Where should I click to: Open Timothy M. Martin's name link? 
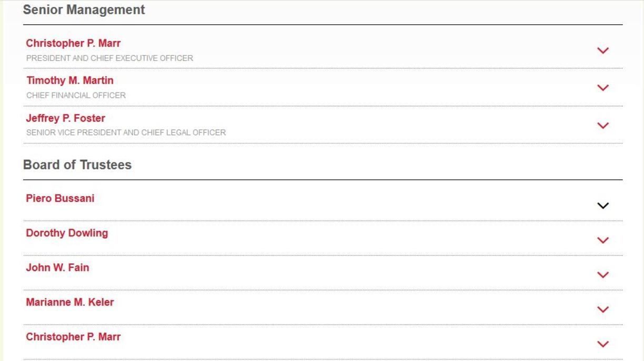tap(70, 80)
